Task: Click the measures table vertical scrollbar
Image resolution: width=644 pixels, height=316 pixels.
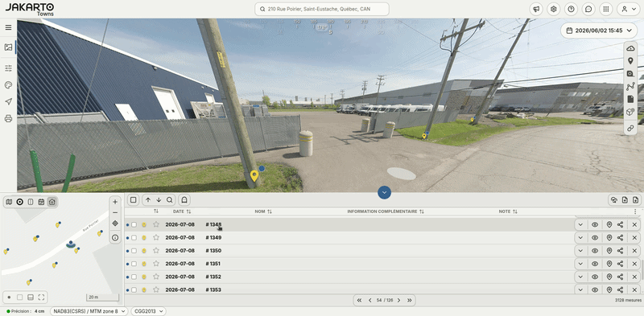Action: click(x=642, y=270)
